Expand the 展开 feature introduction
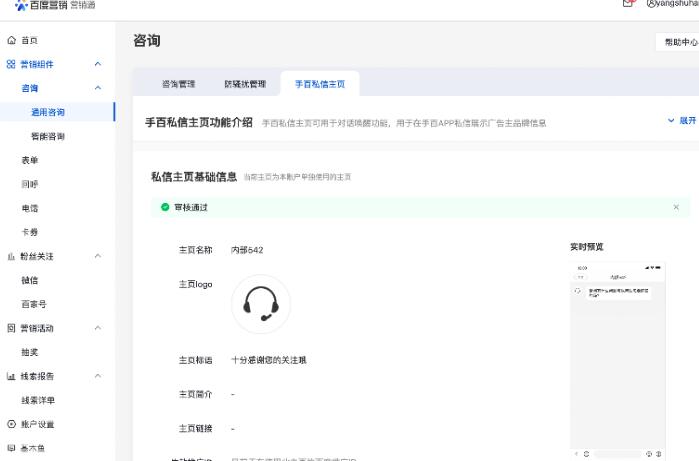This screenshot has height=461, width=699. click(681, 121)
